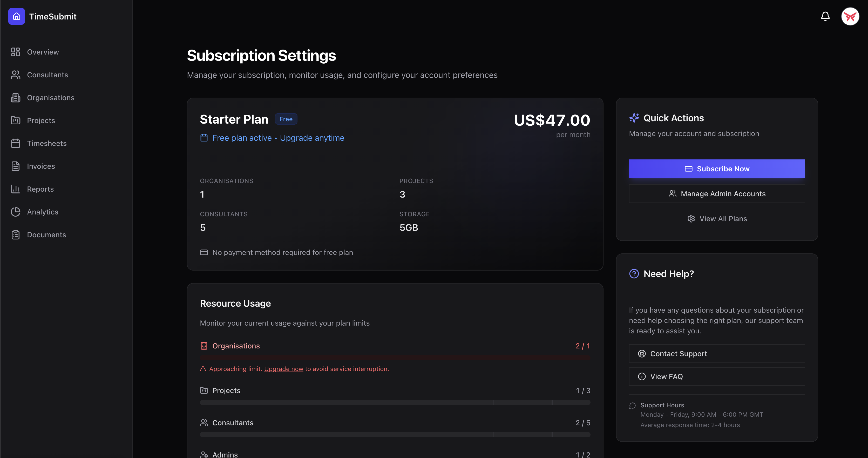Open Manage Admin Accounts
The width and height of the screenshot is (868, 458).
pos(716,194)
